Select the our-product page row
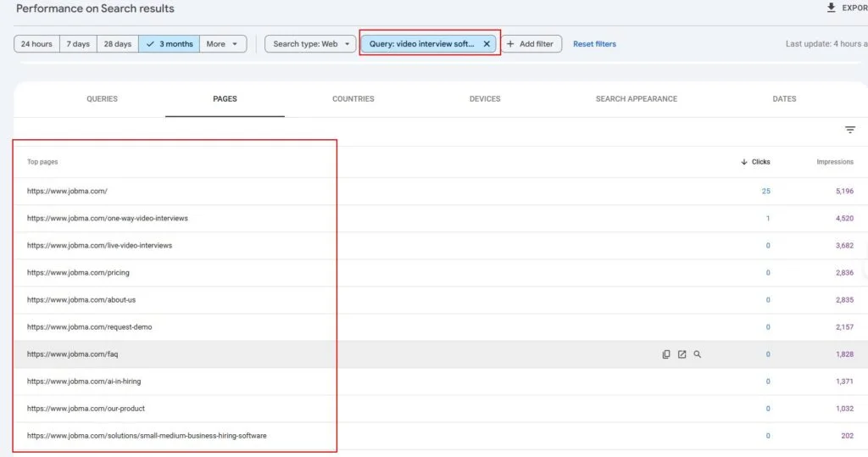 pyautogui.click(x=441, y=409)
